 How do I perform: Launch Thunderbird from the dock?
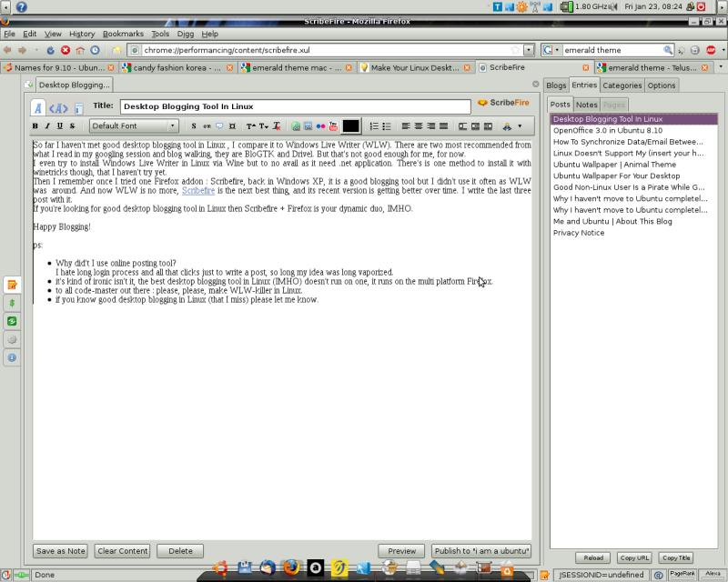click(x=268, y=567)
